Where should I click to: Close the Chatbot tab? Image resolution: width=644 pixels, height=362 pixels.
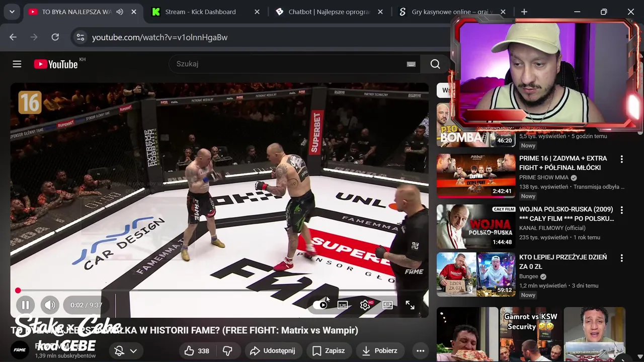tap(380, 12)
